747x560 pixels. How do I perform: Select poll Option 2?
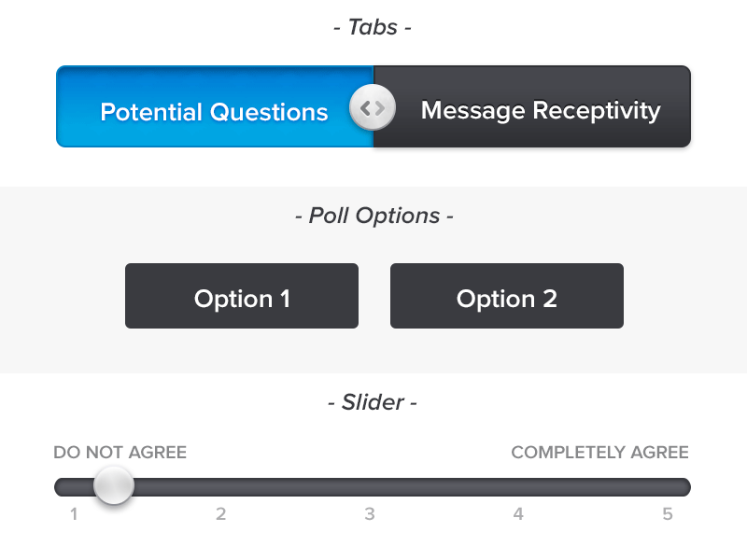click(506, 296)
